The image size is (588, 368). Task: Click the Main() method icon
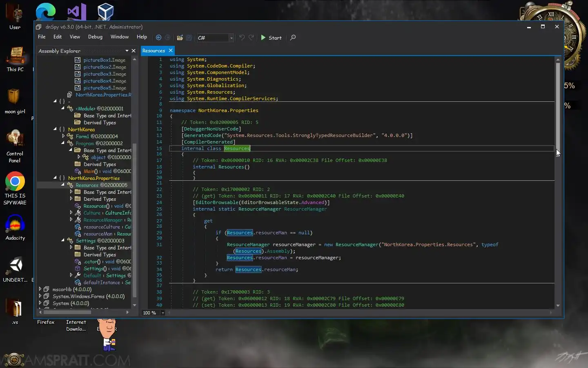pos(78,171)
